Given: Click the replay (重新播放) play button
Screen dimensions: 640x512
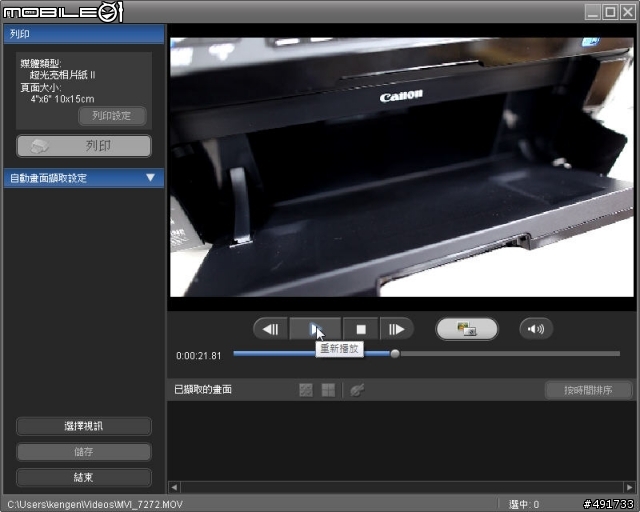Looking at the screenshot, I should (x=315, y=329).
